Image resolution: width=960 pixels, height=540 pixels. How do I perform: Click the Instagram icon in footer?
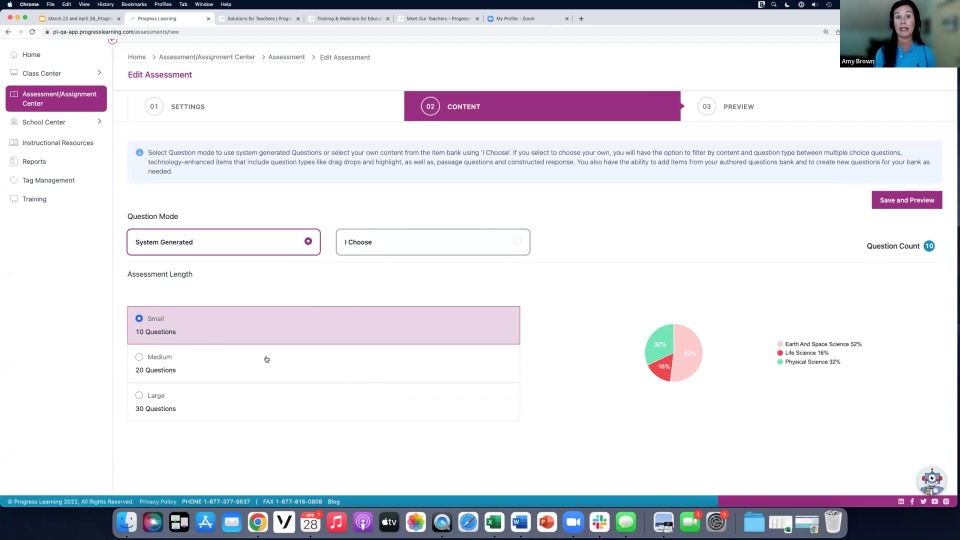[x=946, y=501]
